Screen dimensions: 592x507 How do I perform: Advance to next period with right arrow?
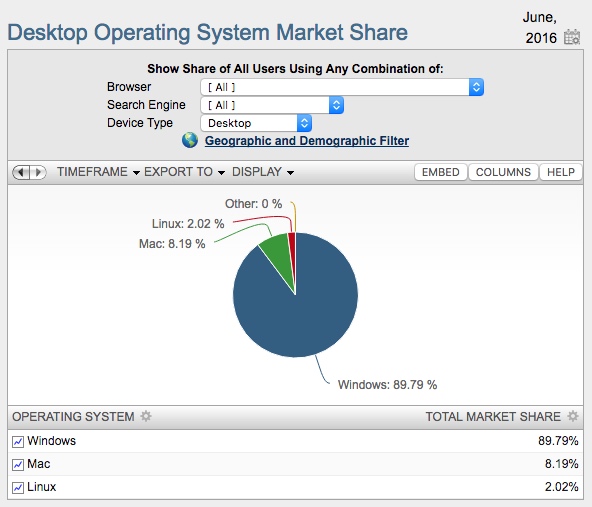(38, 172)
